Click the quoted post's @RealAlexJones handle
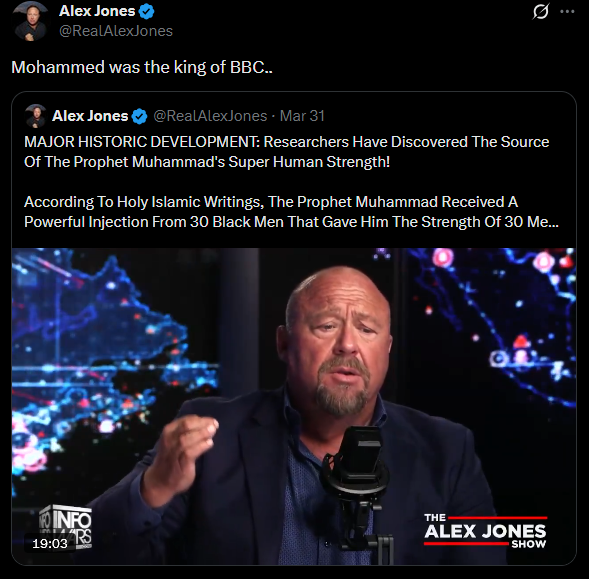This screenshot has height=579, width=589. [x=210, y=116]
